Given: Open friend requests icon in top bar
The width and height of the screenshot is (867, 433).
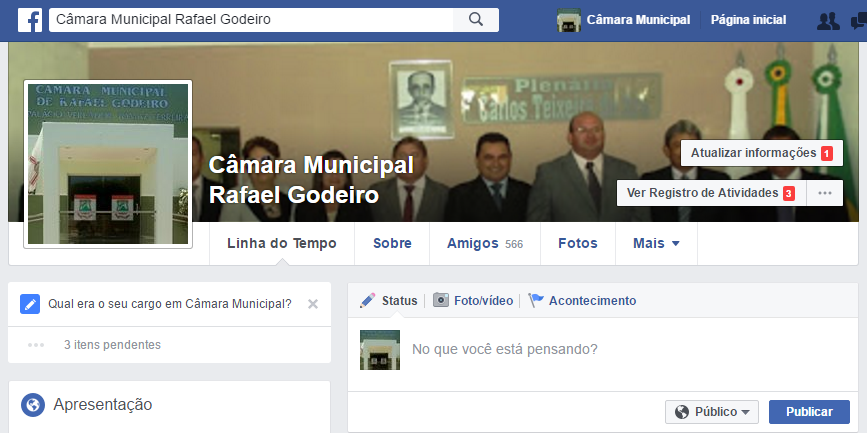Looking at the screenshot, I should coord(828,21).
